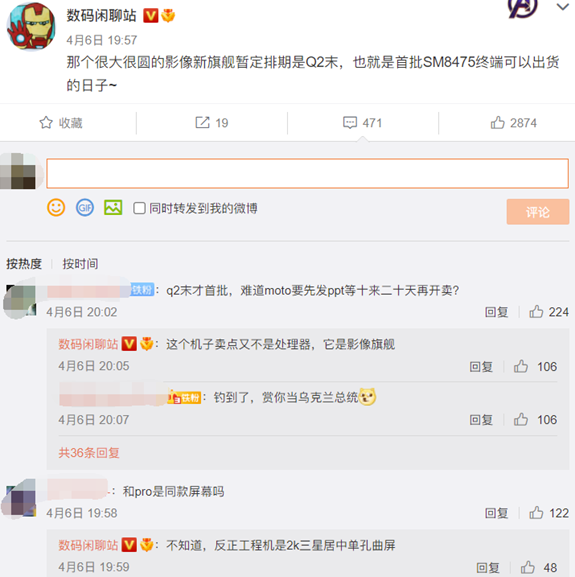
Task: Focus the comment text input box
Action: pos(308,173)
